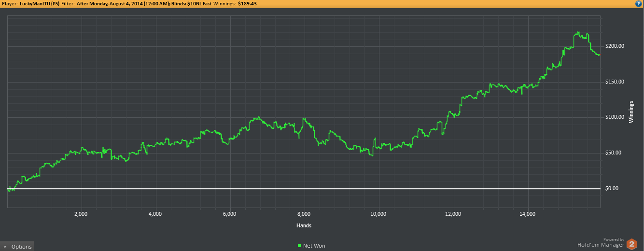Click the 6,000 hands axis label
The width and height of the screenshot is (644, 251).
(230, 213)
